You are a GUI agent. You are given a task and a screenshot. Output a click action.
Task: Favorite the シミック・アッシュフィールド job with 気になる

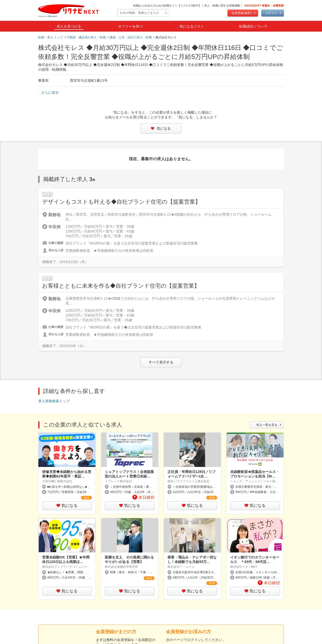[x=255, y=506]
